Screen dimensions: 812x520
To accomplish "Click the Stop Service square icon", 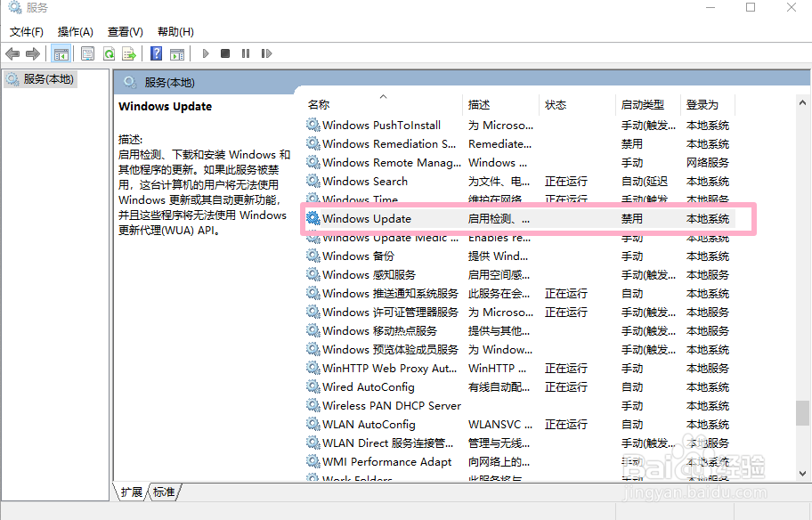I will [x=224, y=53].
